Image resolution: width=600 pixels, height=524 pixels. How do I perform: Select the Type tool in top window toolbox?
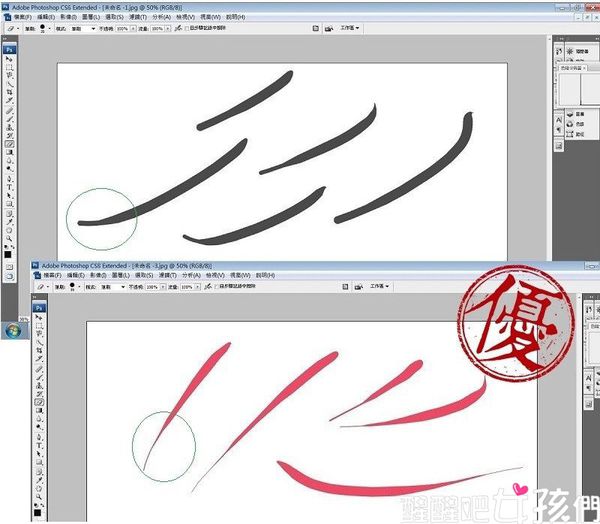10,187
